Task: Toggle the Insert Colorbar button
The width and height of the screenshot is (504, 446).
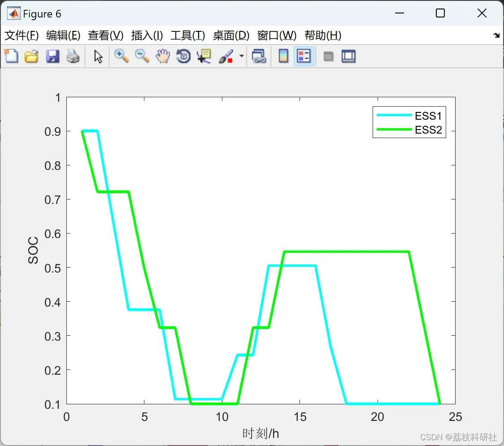Action: (283, 56)
